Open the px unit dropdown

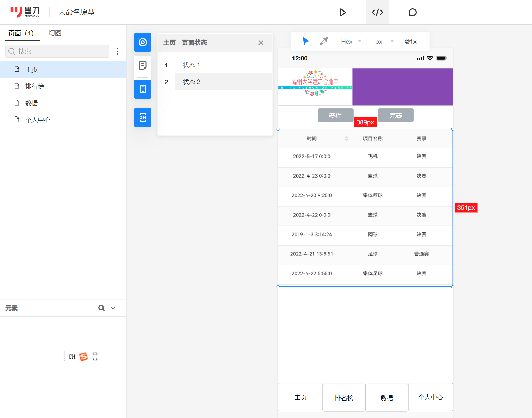coord(384,42)
